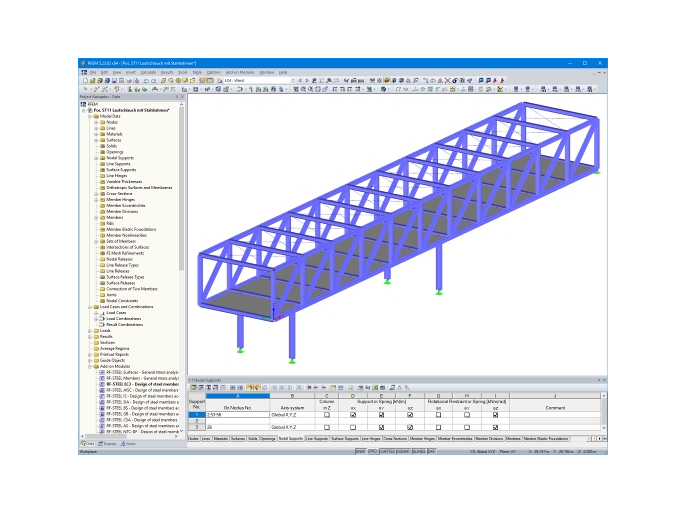Click the table vertical scrollbar
This screenshot has width=686, height=514.
pos(604,412)
